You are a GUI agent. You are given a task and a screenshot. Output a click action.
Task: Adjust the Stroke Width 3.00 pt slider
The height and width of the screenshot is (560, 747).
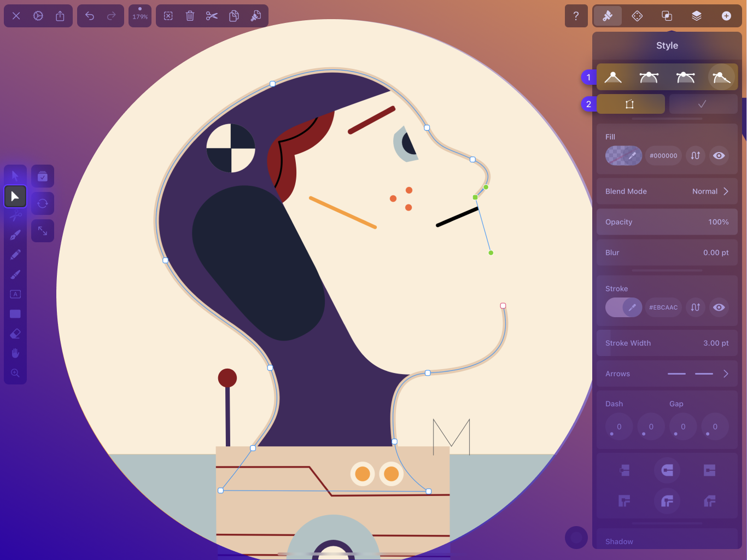667,343
